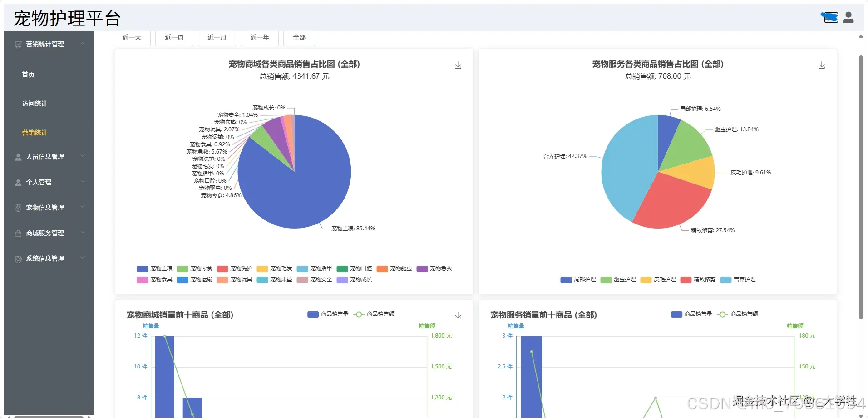Image resolution: width=868 pixels, height=418 pixels.
Task: Expand the 宠物信息管理 menu arrow
Action: [x=83, y=207]
